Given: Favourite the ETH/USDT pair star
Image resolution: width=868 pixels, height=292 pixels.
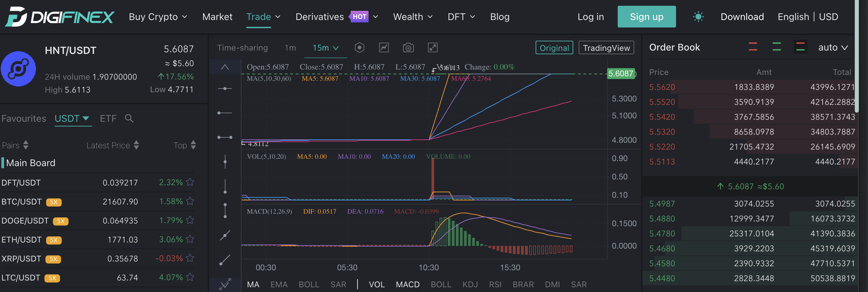Looking at the screenshot, I should click(190, 239).
